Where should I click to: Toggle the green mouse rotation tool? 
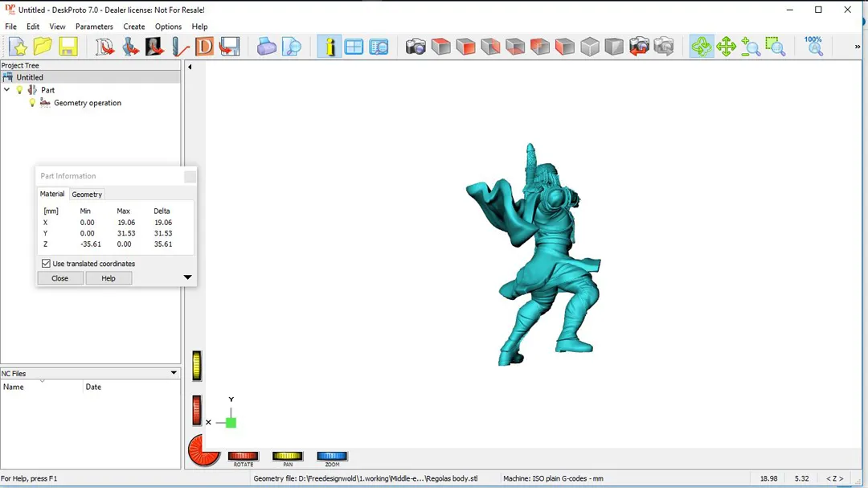coord(702,47)
